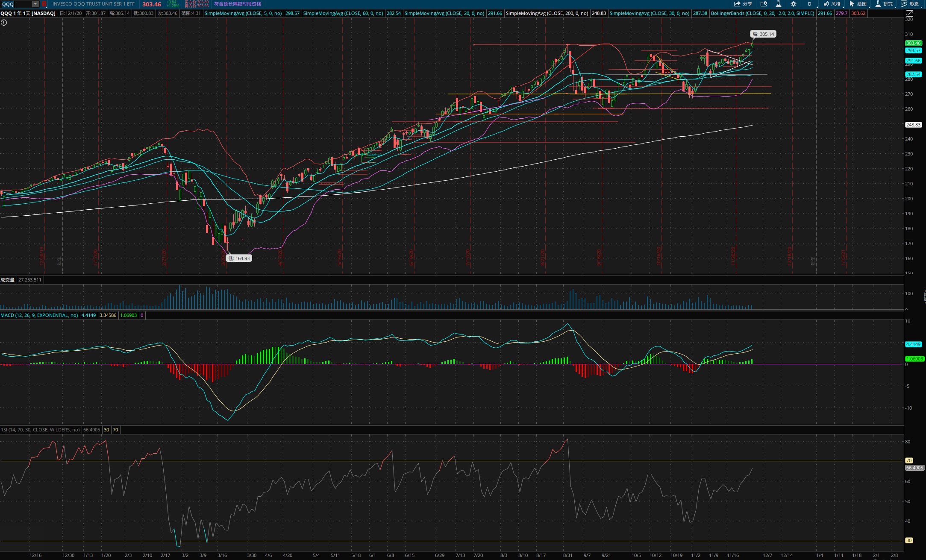This screenshot has width=926, height=560.
Task: Select SimpleMovingAvg (CLOSE, 200, 0, no) label
Action: coord(547,13)
